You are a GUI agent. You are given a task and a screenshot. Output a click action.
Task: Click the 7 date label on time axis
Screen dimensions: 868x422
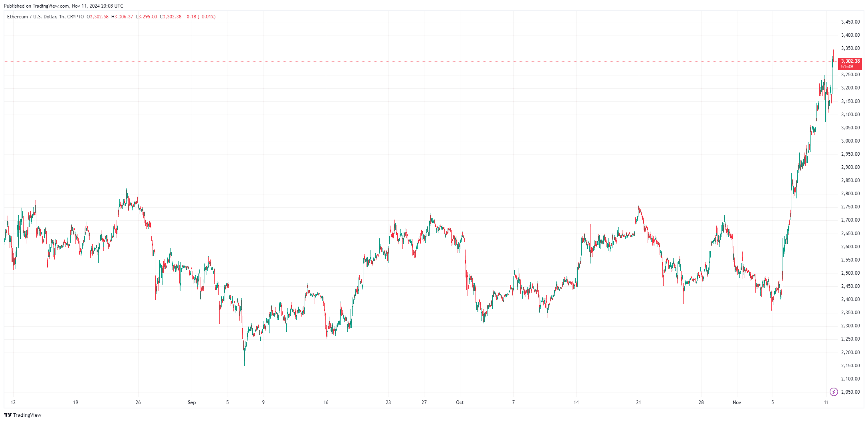click(513, 402)
